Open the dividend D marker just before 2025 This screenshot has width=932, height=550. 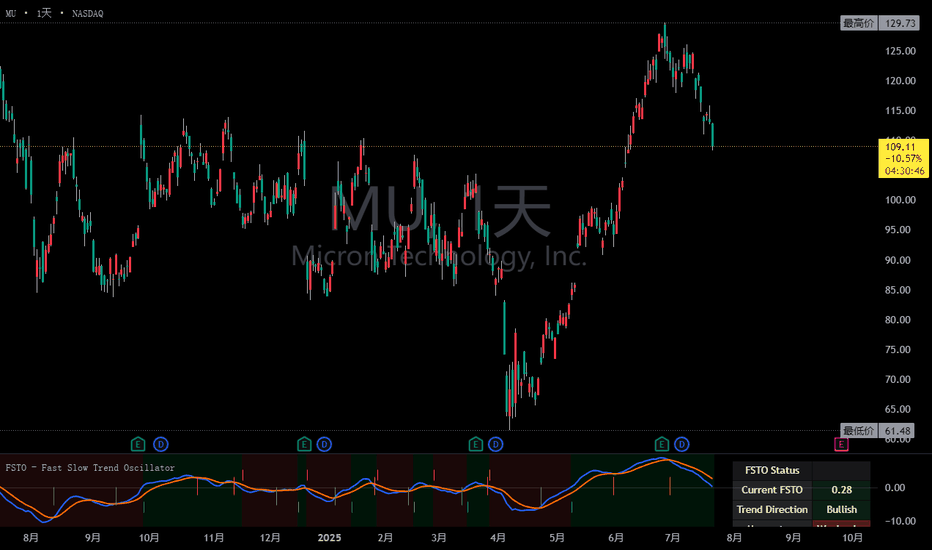(x=324, y=444)
